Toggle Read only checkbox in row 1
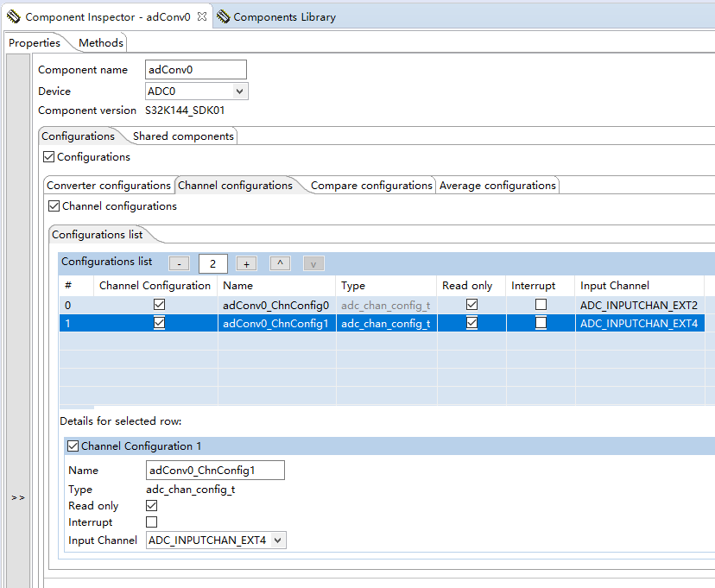Image resolution: width=715 pixels, height=588 pixels. tap(472, 323)
